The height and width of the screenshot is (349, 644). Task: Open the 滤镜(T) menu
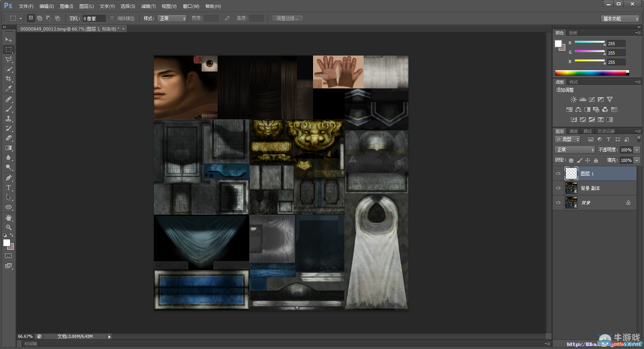click(148, 6)
